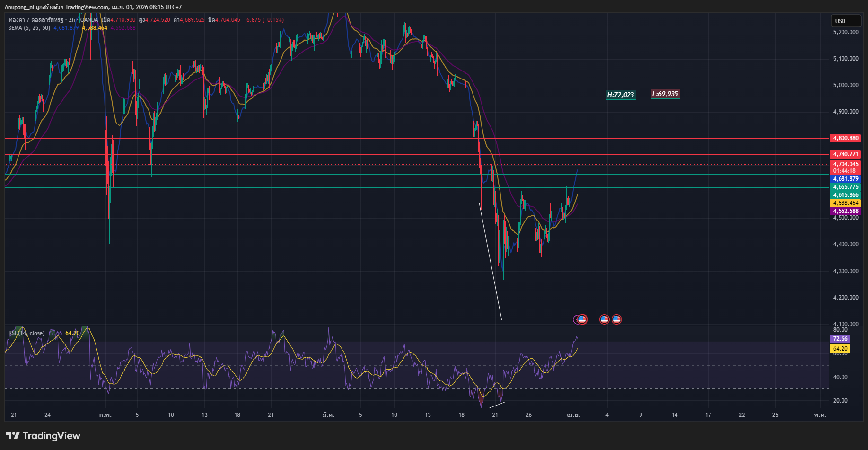This screenshot has width=868, height=450.
Task: Select the L:69,935 text label
Action: click(x=665, y=94)
